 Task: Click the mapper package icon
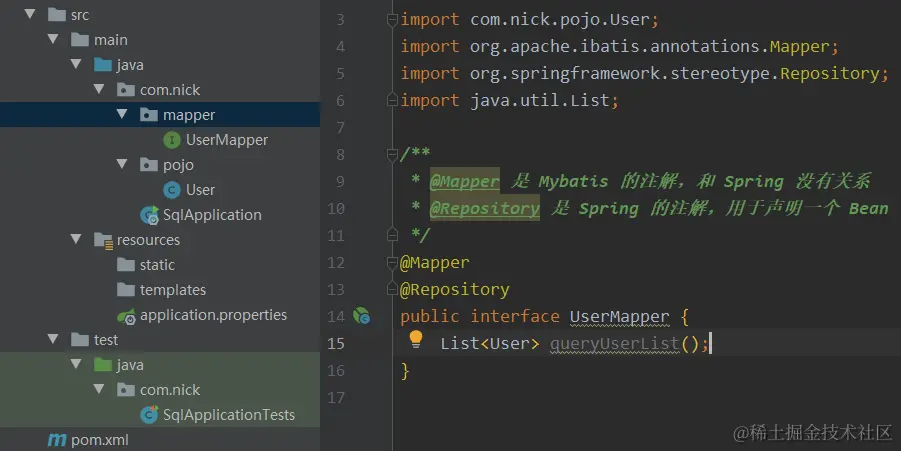[x=149, y=114]
